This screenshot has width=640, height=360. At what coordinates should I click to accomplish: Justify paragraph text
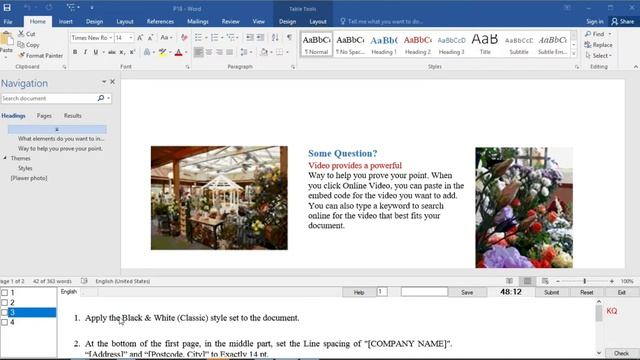click(229, 52)
